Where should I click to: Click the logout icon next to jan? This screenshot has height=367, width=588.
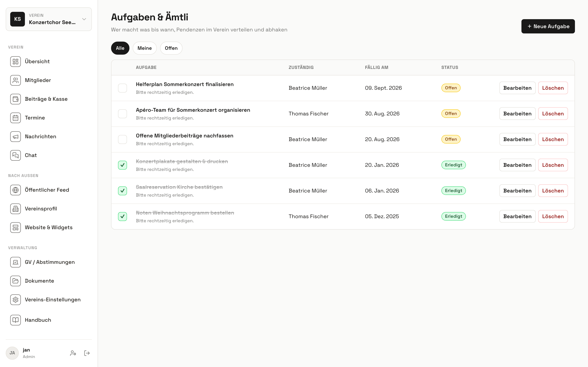click(87, 353)
